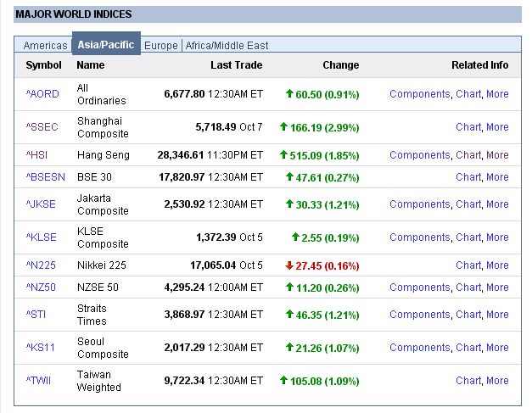This screenshot has height=413, width=532.
Task: Open Chart for Nikkei 225
Action: click(468, 265)
